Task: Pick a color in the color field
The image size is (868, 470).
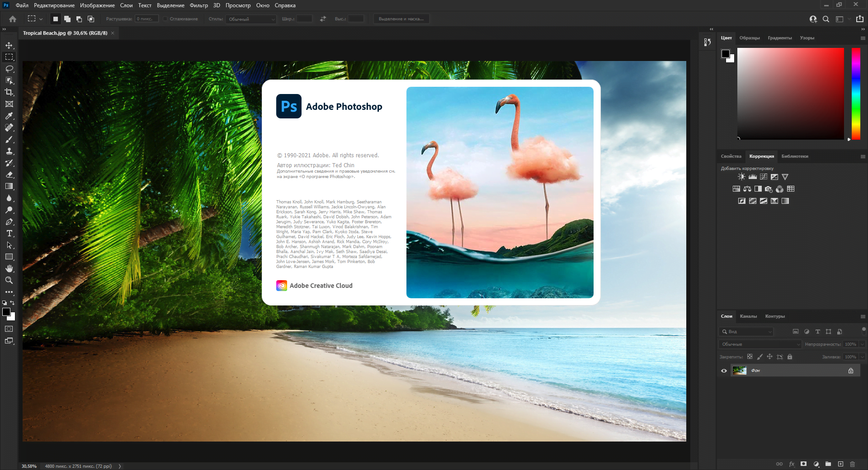Action: coord(790,94)
